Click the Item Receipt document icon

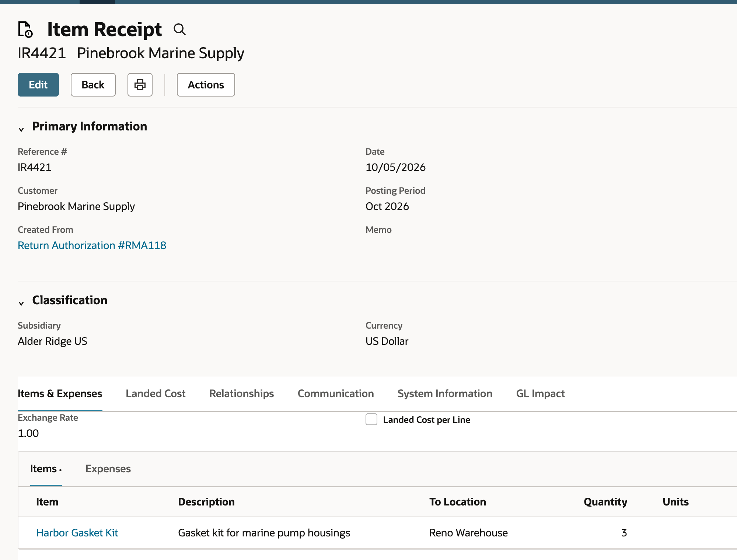point(25,29)
